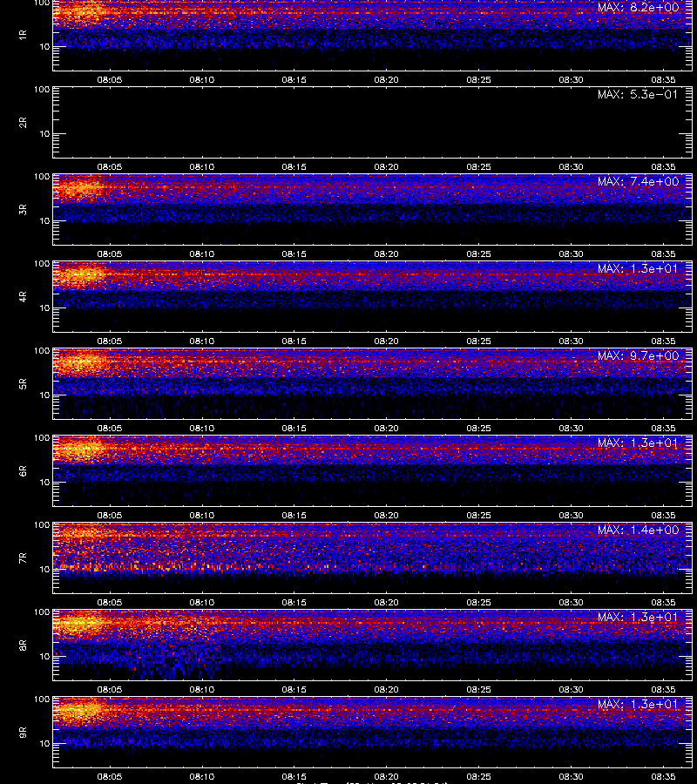Click the 08:30 time label under panel 3R
The image size is (697, 784).
571,254
